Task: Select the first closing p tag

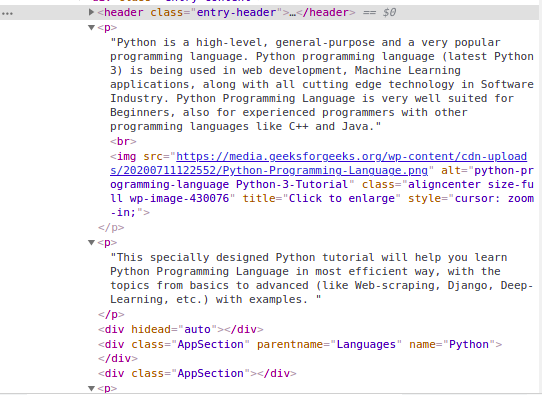Action: pyautogui.click(x=111, y=227)
